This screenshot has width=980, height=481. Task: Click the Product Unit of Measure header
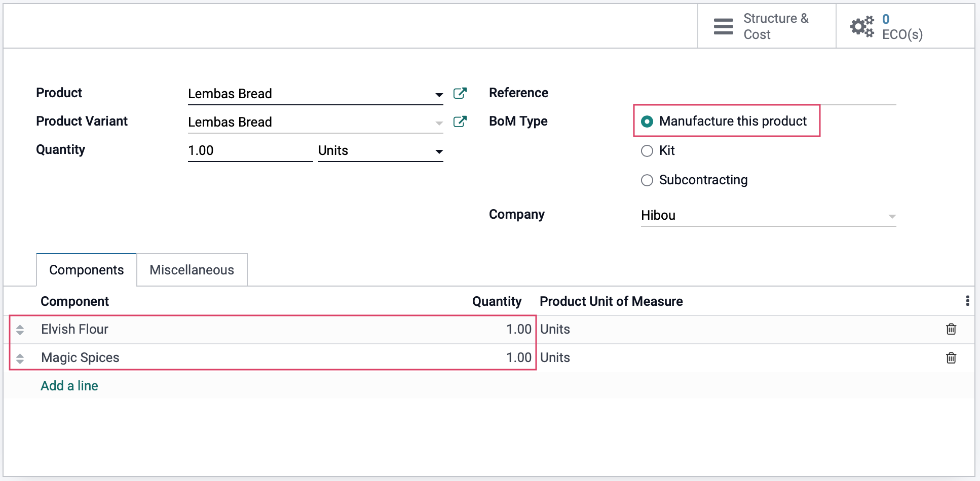[x=611, y=301]
